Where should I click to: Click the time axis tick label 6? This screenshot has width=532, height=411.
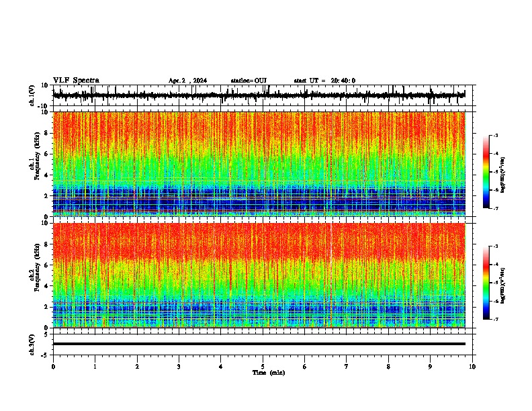pyautogui.click(x=305, y=367)
